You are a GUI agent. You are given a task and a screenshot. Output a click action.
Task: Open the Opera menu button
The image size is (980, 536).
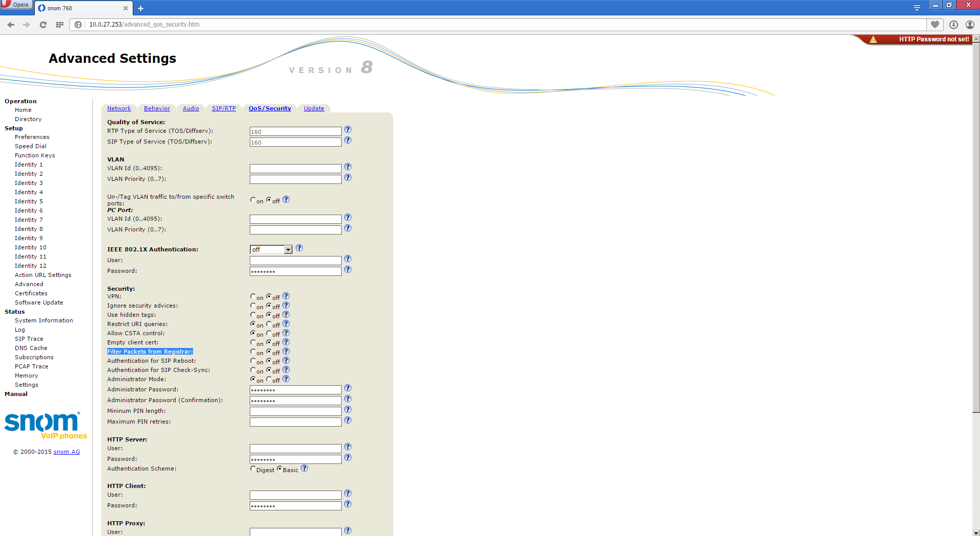pyautogui.click(x=16, y=5)
